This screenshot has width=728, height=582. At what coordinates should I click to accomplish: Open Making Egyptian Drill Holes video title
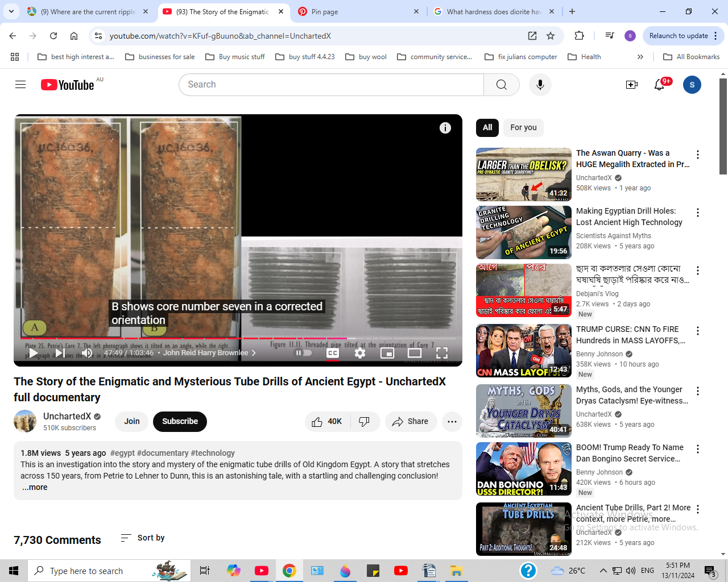[x=629, y=217]
